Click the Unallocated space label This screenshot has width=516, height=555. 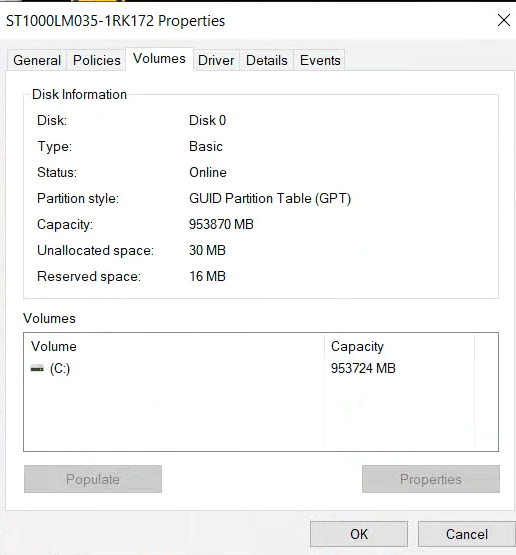tap(96, 251)
